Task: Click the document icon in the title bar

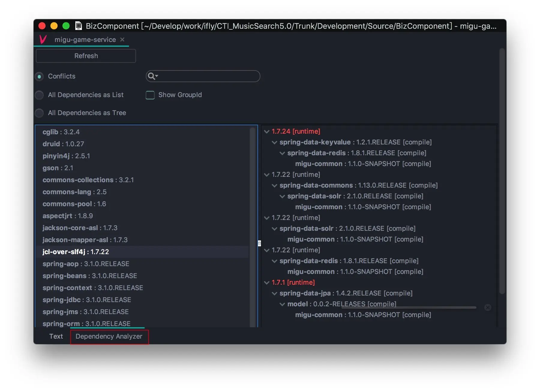Action: tap(79, 26)
